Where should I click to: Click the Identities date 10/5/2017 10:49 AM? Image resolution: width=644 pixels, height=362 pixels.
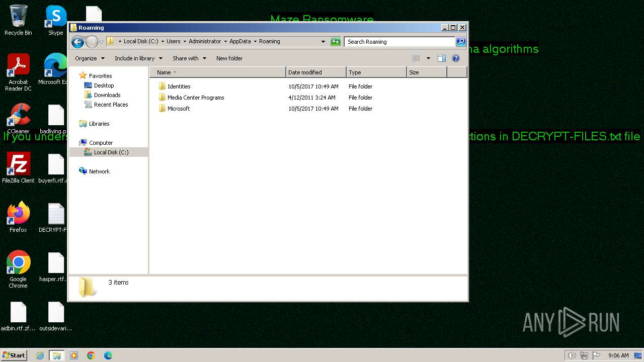pyautogui.click(x=313, y=86)
